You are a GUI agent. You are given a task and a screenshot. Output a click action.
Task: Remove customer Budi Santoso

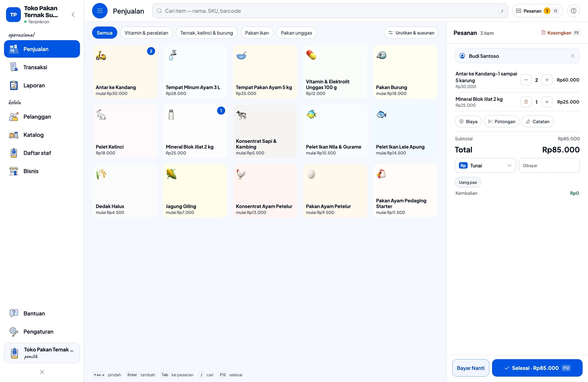tap(572, 56)
